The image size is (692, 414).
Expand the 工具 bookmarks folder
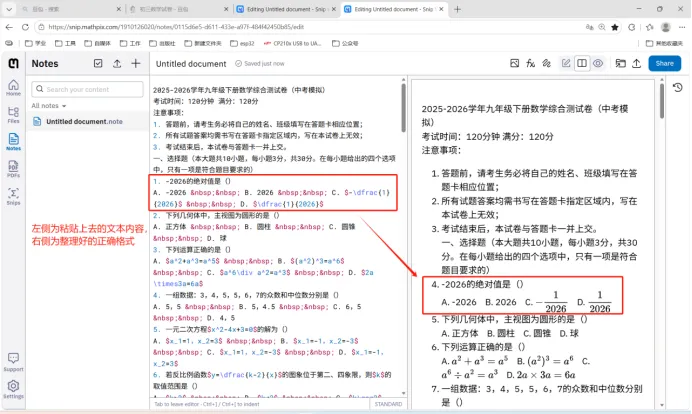pyautogui.click(x=65, y=43)
